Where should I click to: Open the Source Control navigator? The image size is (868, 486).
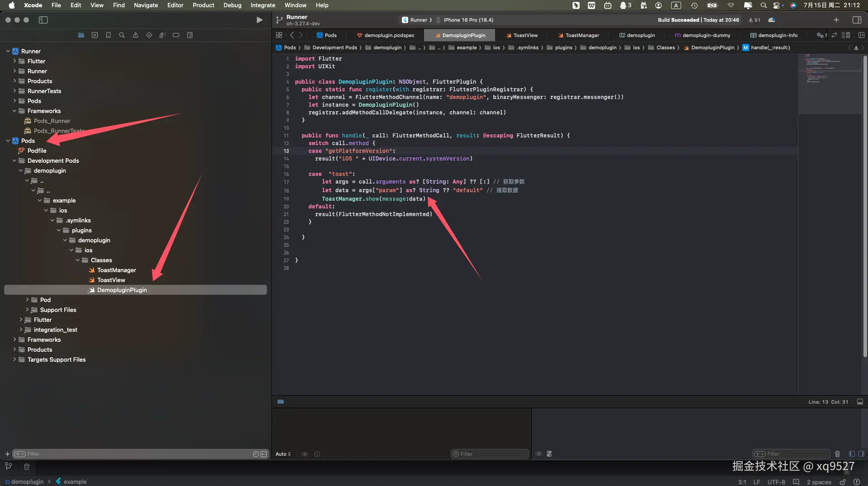95,35
